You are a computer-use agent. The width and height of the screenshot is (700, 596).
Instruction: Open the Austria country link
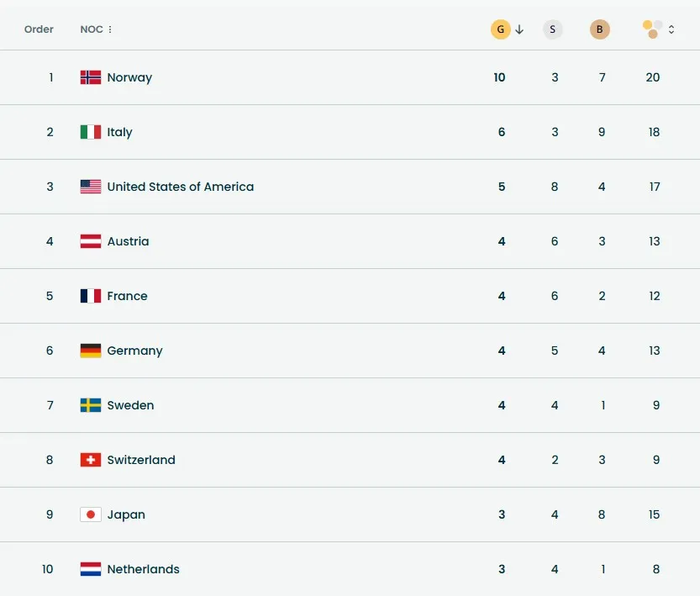coord(128,241)
